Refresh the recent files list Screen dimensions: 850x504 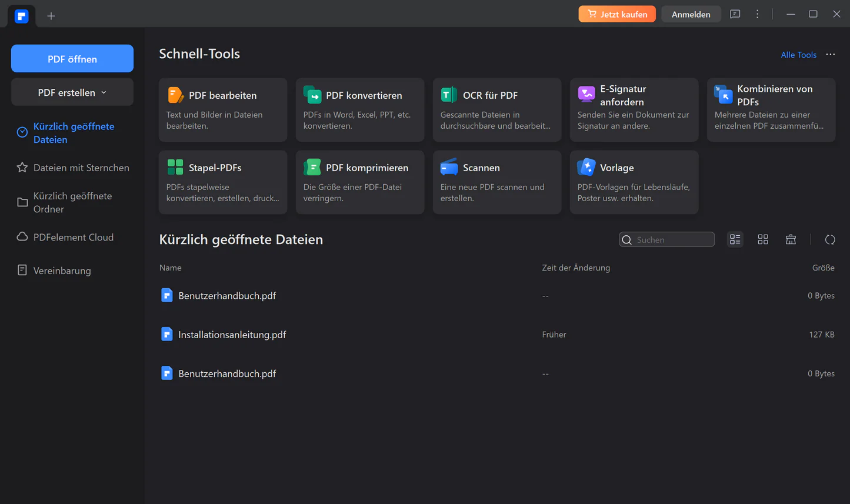(x=830, y=239)
